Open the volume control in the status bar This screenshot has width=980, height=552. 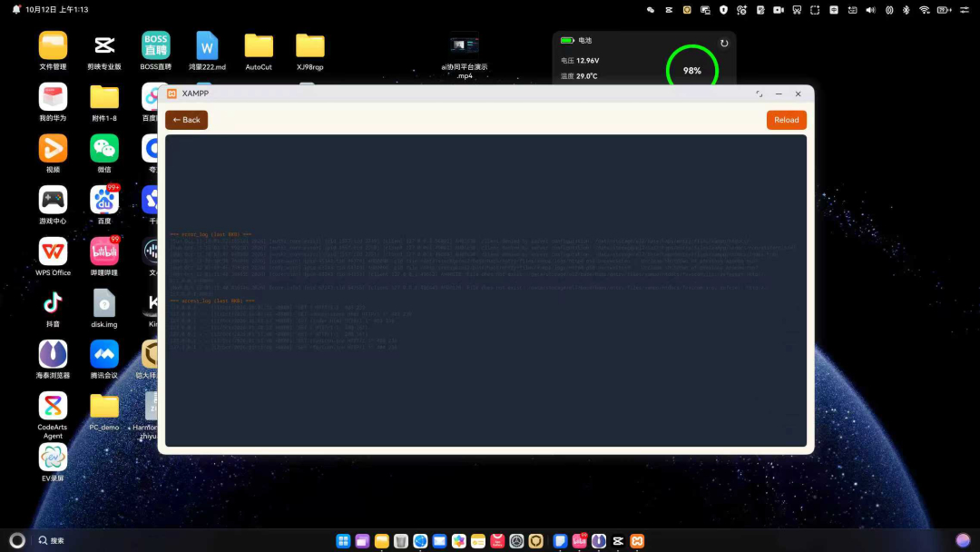[870, 10]
